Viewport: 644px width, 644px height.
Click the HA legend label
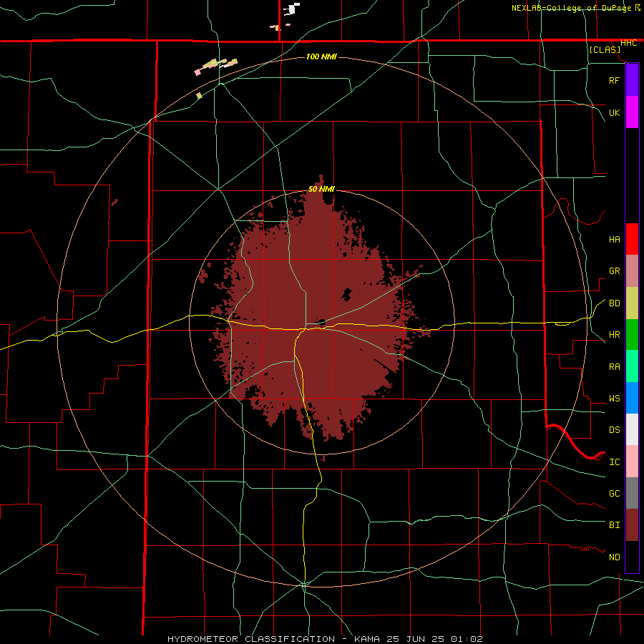tap(614, 240)
